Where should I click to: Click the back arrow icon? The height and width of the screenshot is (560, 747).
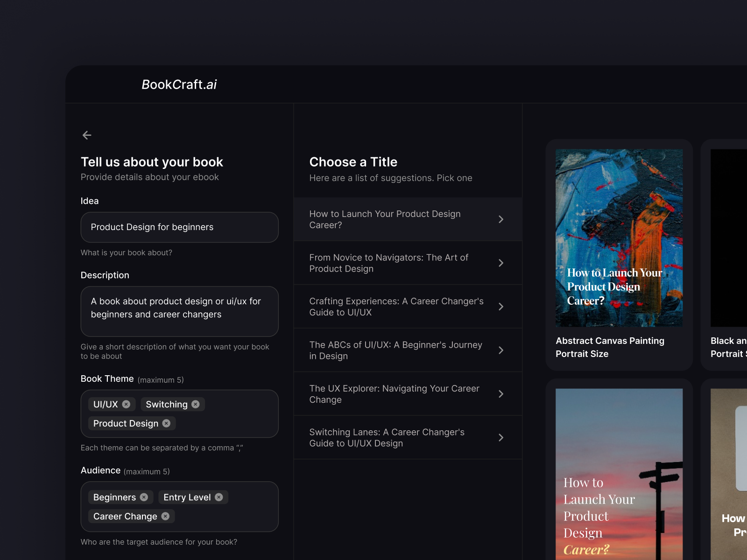point(87,135)
